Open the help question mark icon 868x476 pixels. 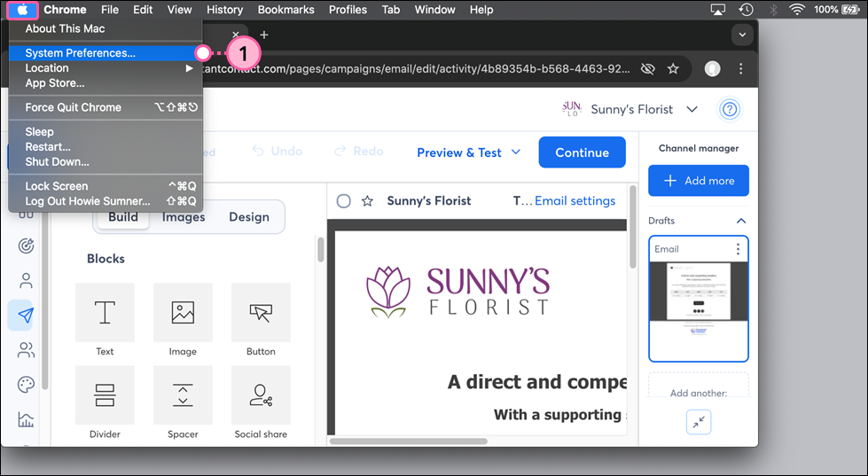click(x=730, y=109)
